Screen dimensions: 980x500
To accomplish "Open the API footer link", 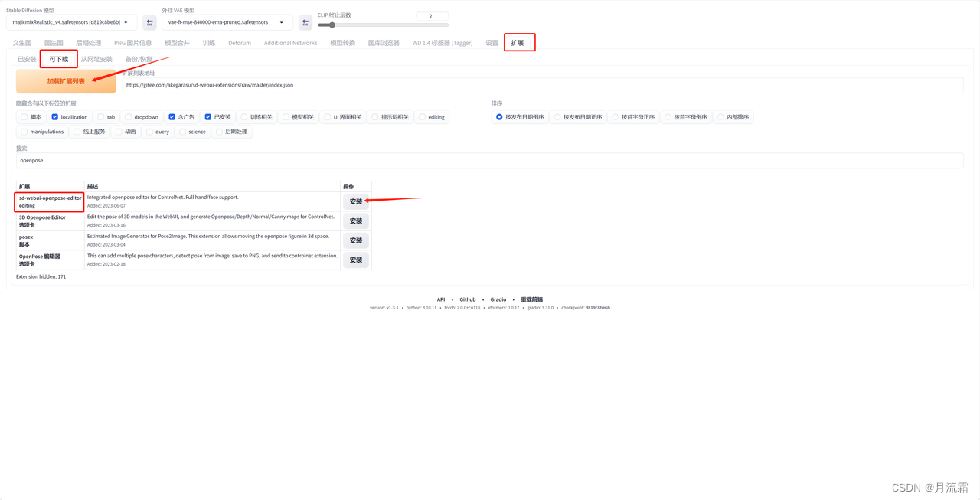I will 441,299.
